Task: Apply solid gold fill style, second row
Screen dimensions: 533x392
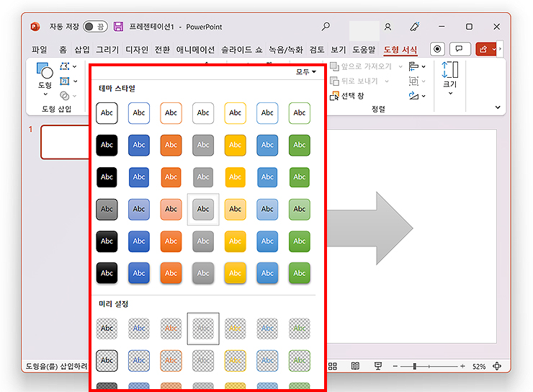Action: (236, 145)
